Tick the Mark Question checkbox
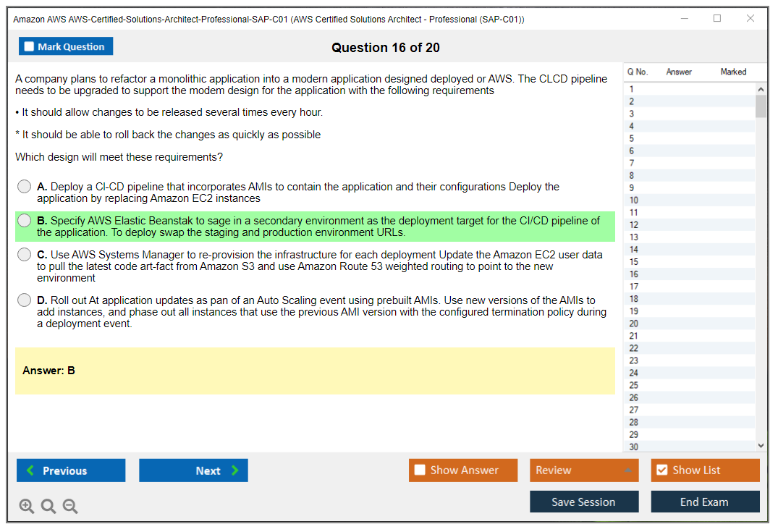778x532 pixels. click(30, 47)
